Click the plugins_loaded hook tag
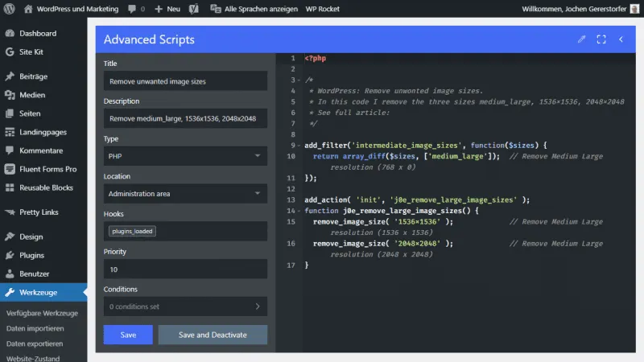The width and height of the screenshot is (644, 362). pos(132,231)
